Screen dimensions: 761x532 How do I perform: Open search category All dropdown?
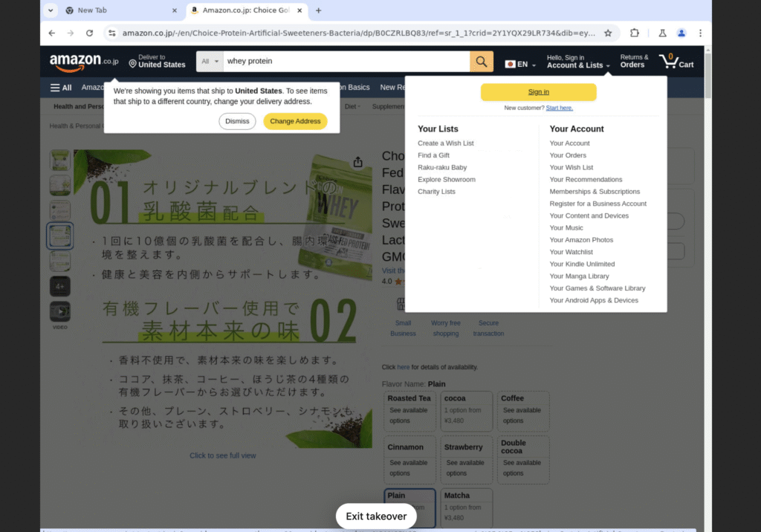[210, 62]
